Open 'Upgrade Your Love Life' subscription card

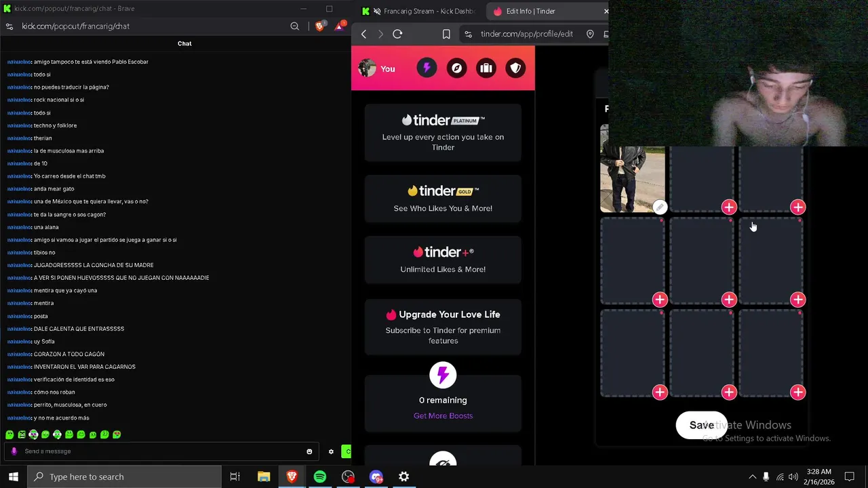pos(443,327)
